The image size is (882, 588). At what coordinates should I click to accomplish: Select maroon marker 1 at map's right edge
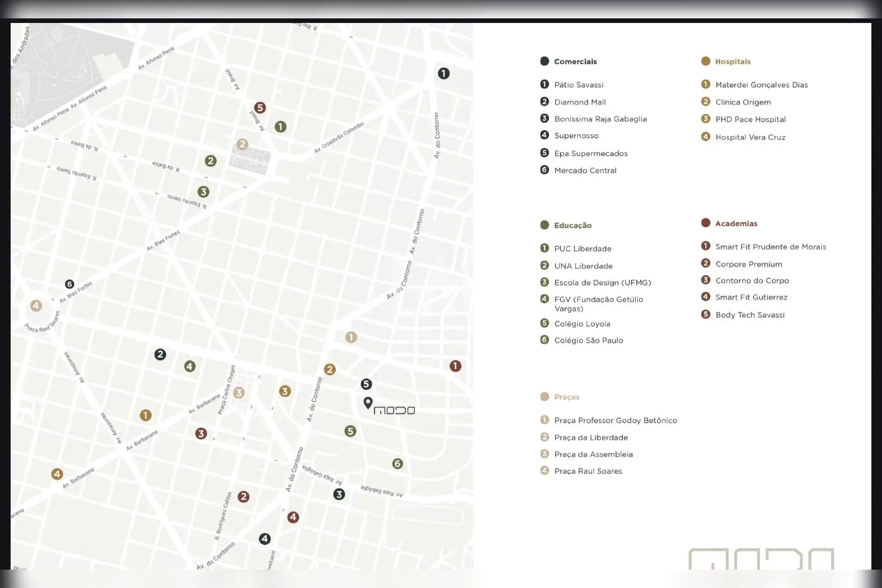455,366
